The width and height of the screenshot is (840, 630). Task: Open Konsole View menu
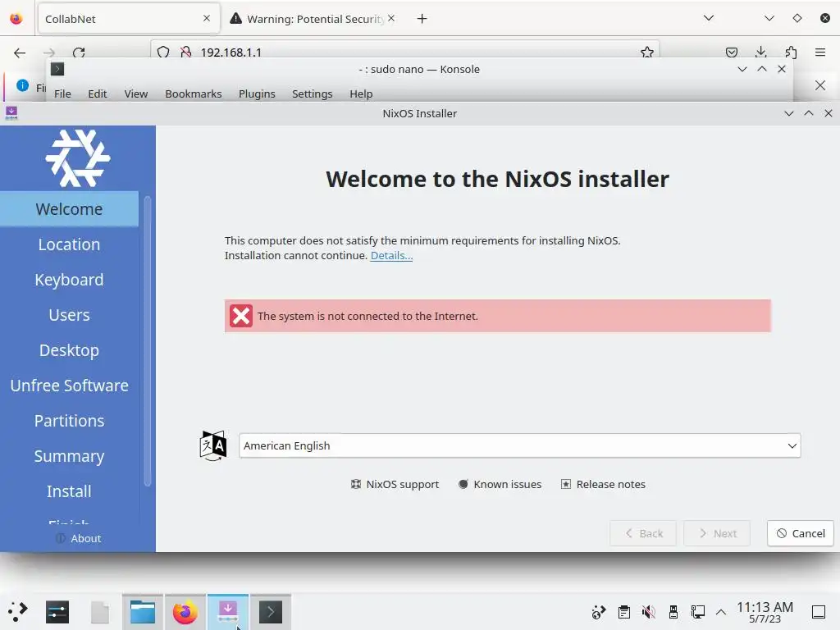(136, 94)
